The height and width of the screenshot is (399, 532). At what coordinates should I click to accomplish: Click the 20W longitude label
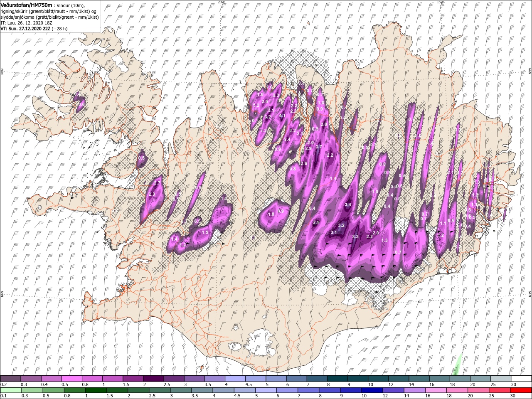point(222,2)
